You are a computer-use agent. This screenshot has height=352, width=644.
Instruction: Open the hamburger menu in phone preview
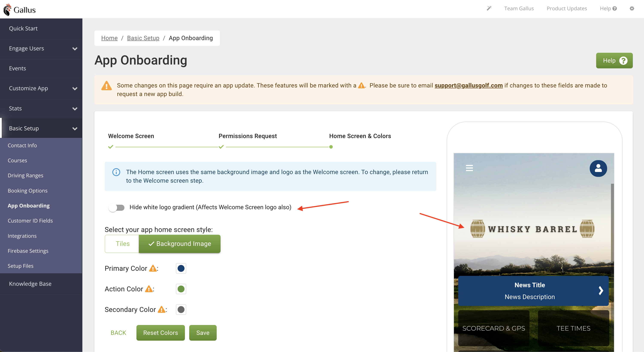coord(469,168)
